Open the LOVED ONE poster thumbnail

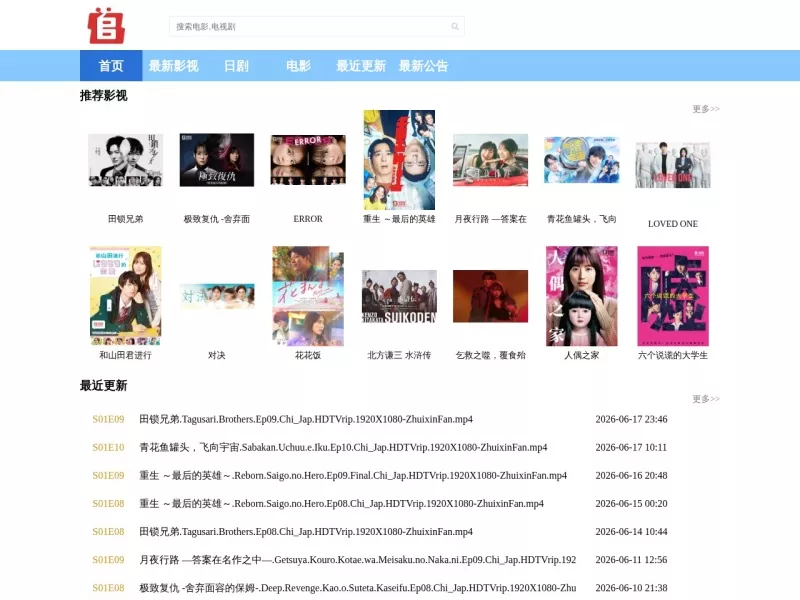coord(673,165)
